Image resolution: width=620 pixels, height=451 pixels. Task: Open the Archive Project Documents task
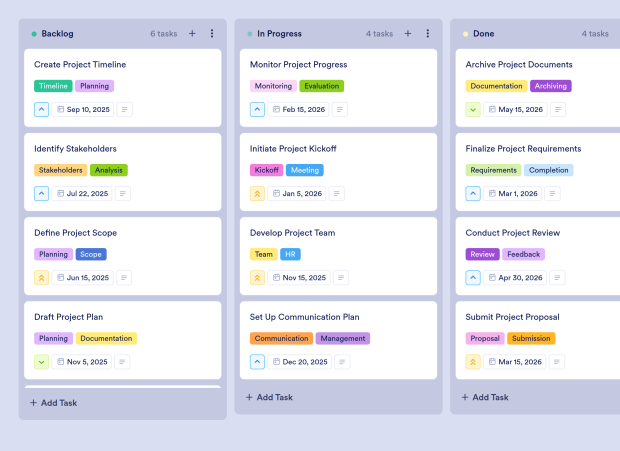click(519, 64)
